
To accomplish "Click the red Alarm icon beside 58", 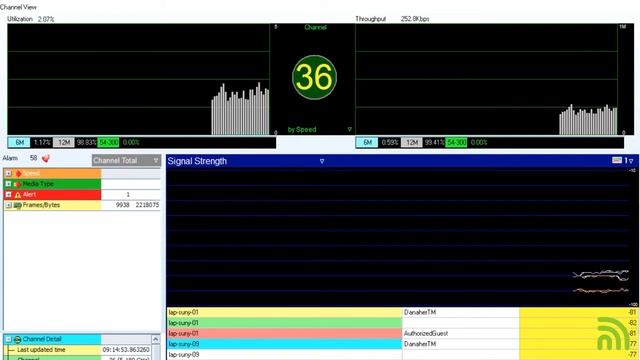I will point(46,158).
